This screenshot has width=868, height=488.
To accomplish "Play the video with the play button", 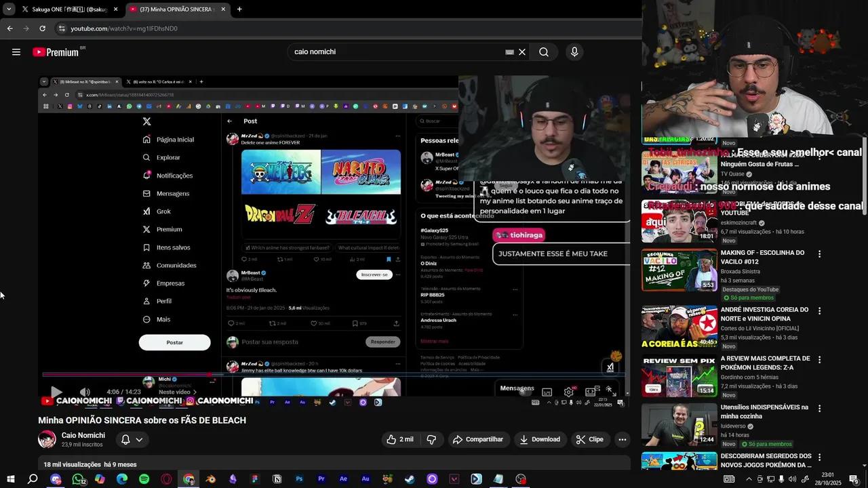I will tap(56, 392).
